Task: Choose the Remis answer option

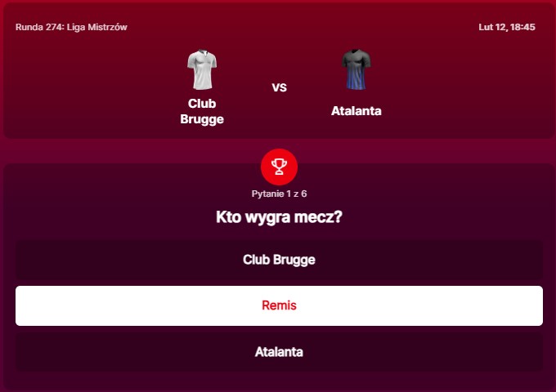Action: [x=279, y=306]
